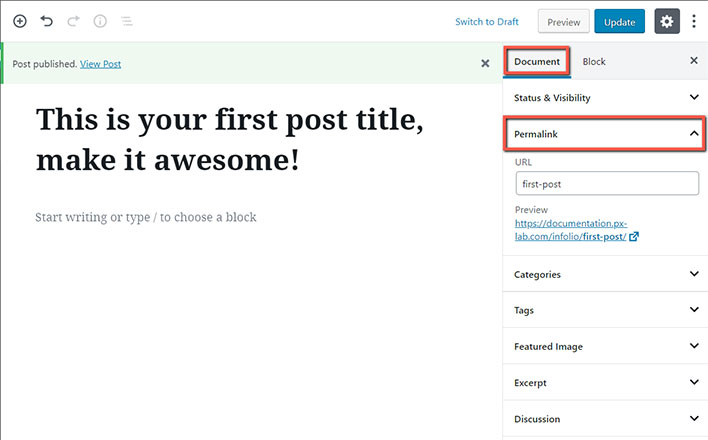Open the content structure info icon
The width and height of the screenshot is (708, 440).
[100, 21]
